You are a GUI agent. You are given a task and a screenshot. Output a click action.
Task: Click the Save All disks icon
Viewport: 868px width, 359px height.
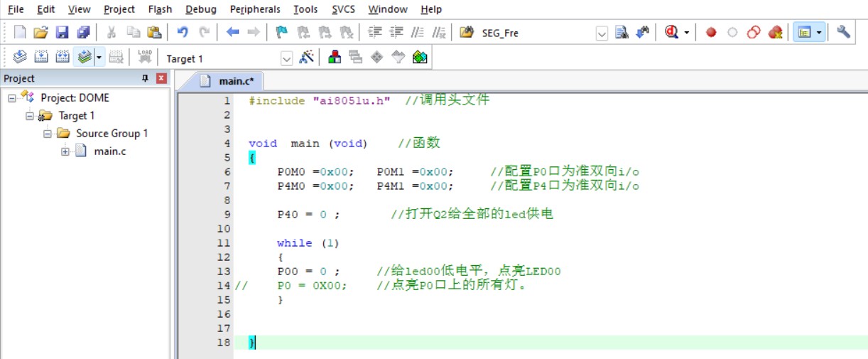(84, 32)
